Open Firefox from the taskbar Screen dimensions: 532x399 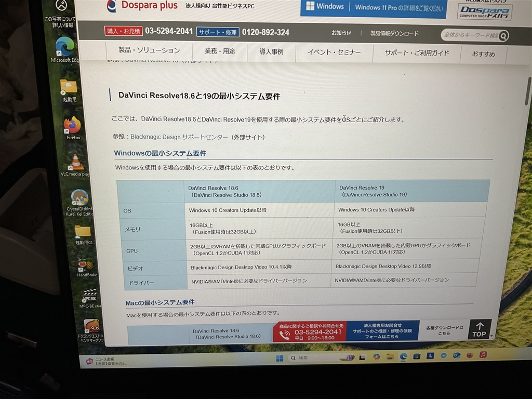click(x=470, y=355)
